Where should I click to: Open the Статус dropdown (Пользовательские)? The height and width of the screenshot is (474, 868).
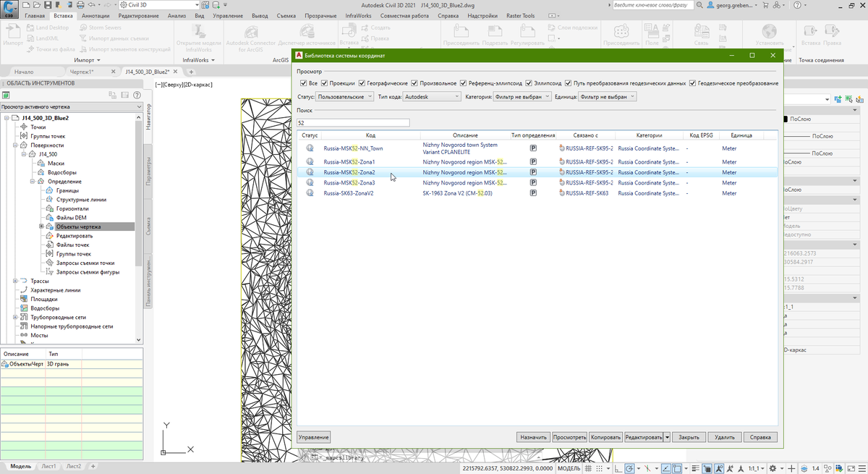pyautogui.click(x=345, y=96)
